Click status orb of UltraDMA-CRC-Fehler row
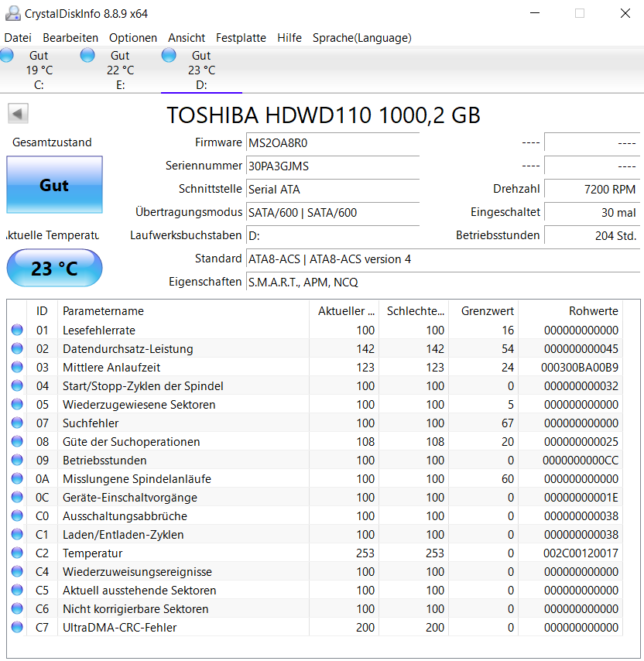Image resolution: width=644 pixels, height=661 pixels. 17,627
